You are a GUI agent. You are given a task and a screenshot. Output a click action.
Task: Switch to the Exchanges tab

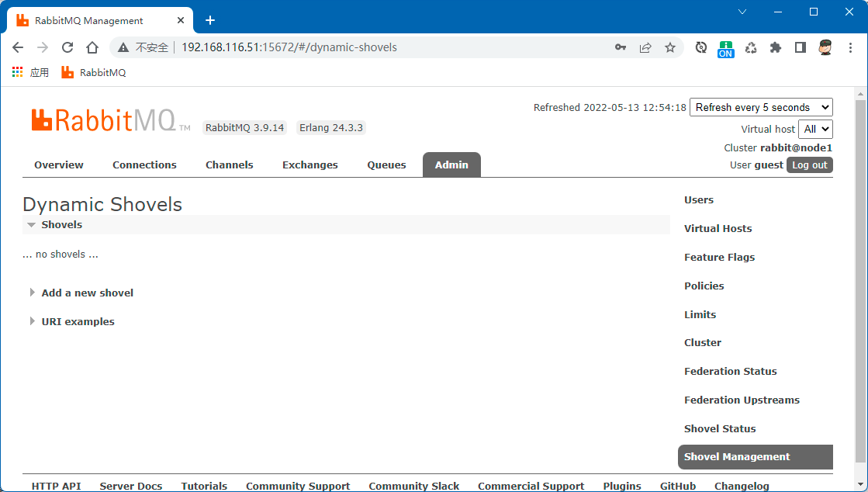tap(310, 165)
